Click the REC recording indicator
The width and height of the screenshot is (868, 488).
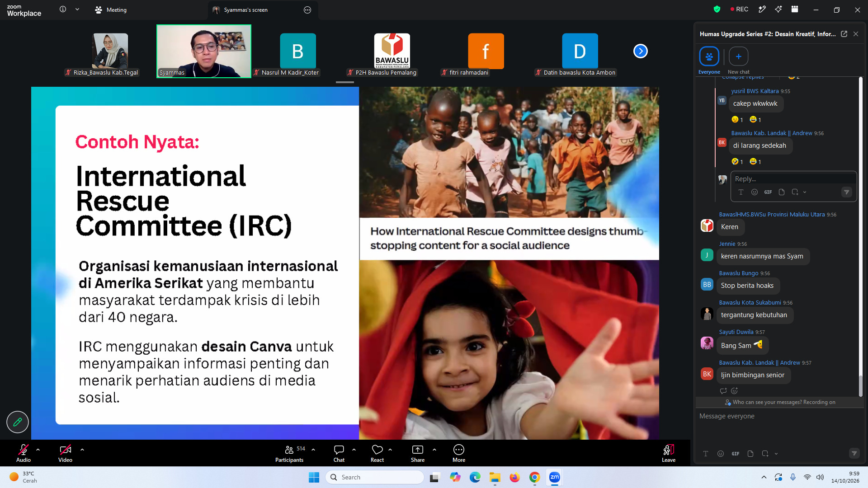[739, 9]
